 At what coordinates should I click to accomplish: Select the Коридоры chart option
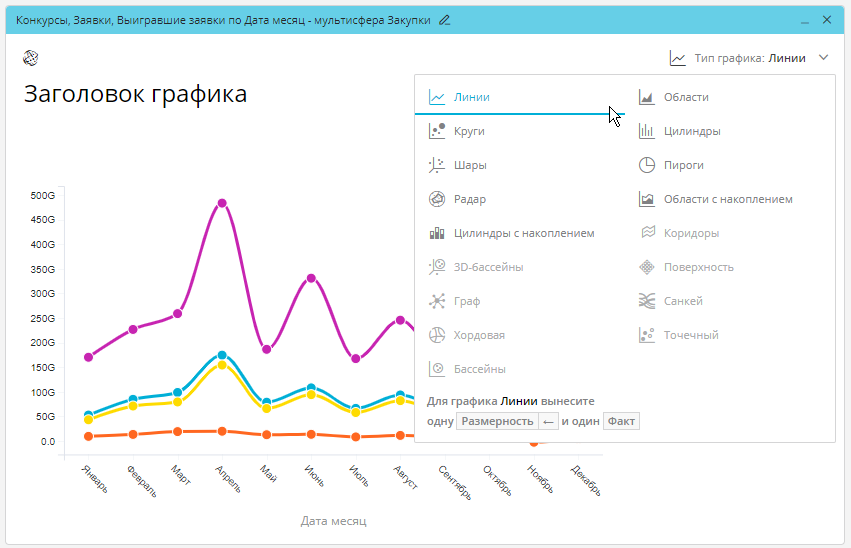[x=691, y=233]
